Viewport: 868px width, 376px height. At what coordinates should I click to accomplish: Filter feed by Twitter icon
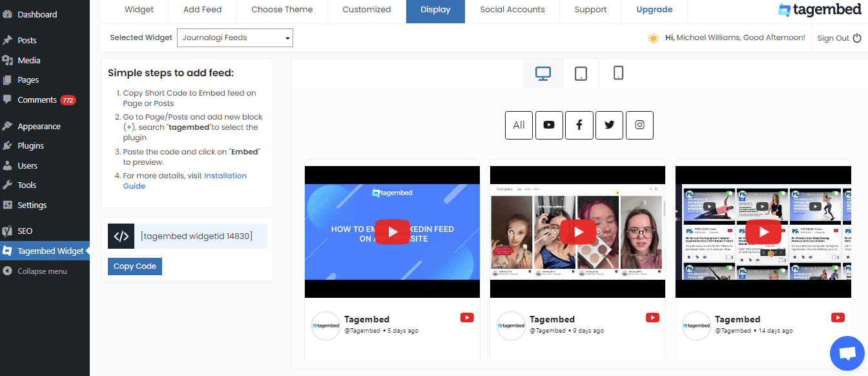tap(609, 125)
